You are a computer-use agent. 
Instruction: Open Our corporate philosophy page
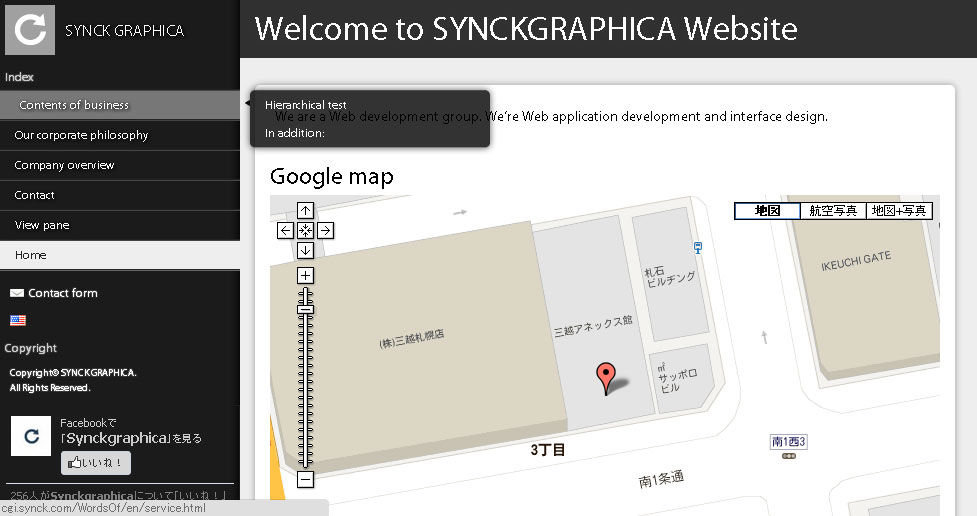(x=120, y=135)
